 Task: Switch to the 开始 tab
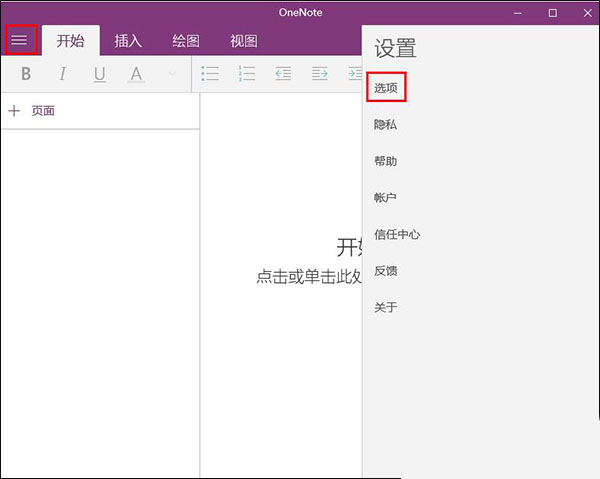[x=71, y=41]
